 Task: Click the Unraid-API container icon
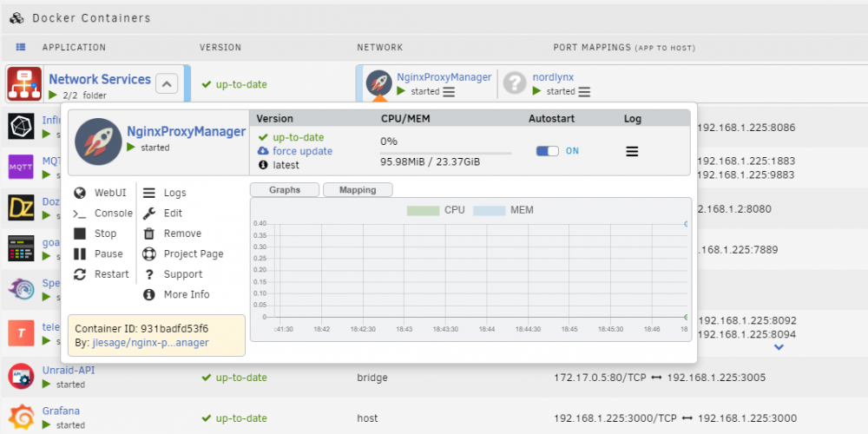[22, 377]
